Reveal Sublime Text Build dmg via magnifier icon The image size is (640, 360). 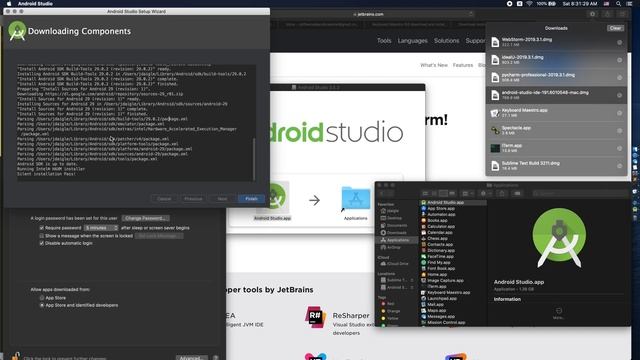tap(619, 166)
